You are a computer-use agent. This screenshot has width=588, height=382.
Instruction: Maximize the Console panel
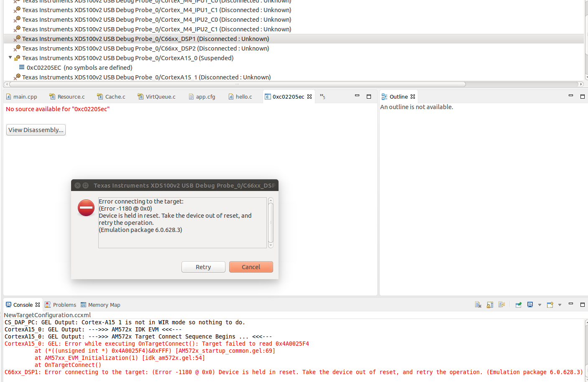[582, 305]
